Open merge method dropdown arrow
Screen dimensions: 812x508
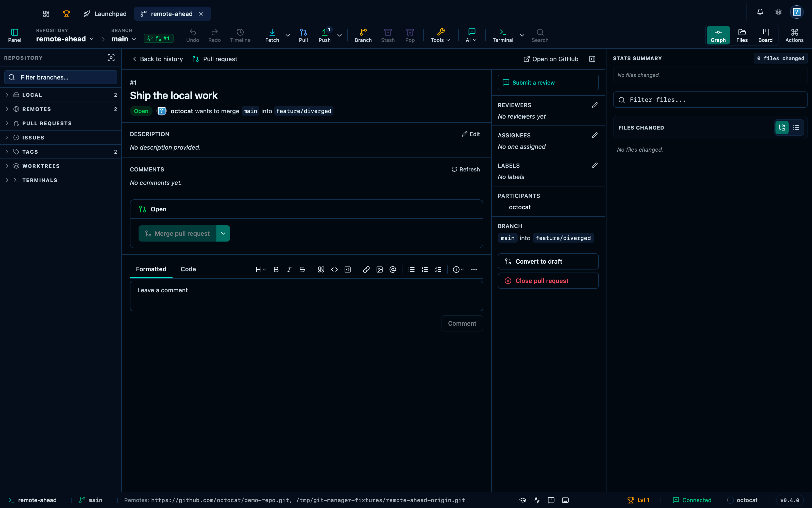(223, 233)
